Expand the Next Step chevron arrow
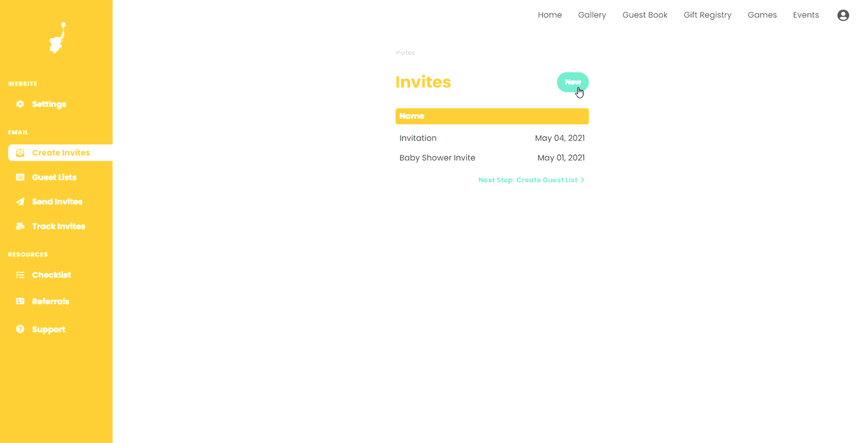This screenshot has width=868, height=443. 582,179
